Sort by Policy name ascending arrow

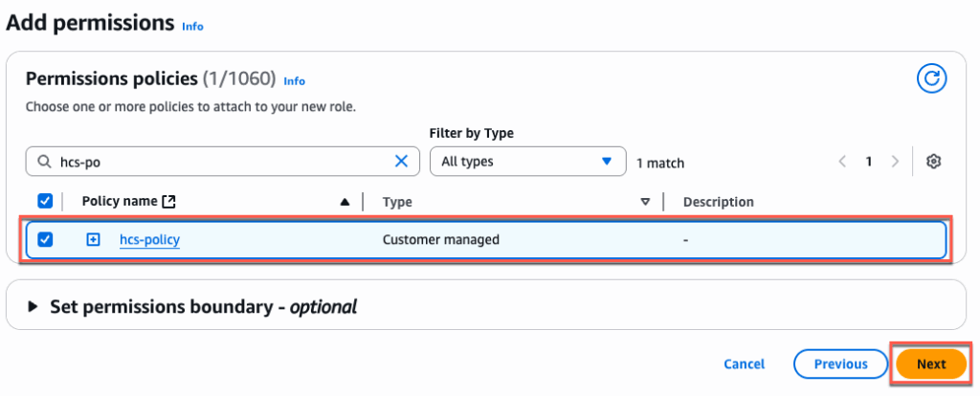point(345,202)
